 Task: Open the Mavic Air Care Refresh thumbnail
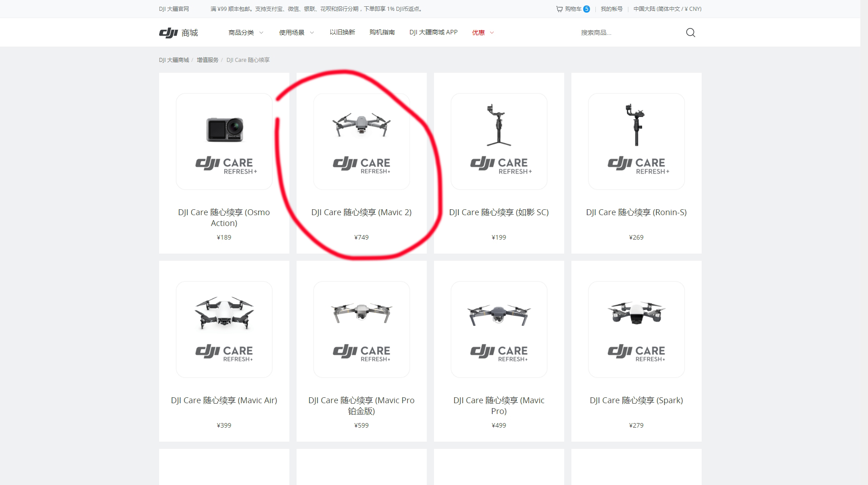[224, 330]
